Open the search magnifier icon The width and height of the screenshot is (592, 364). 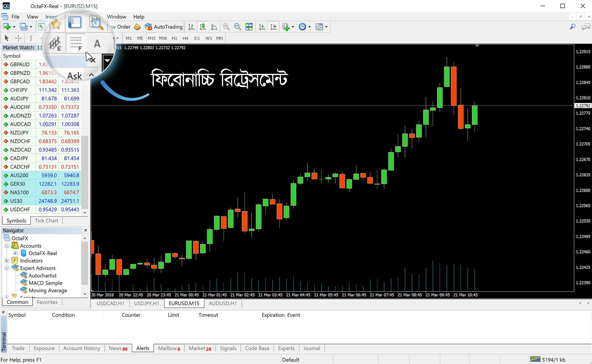[572, 27]
